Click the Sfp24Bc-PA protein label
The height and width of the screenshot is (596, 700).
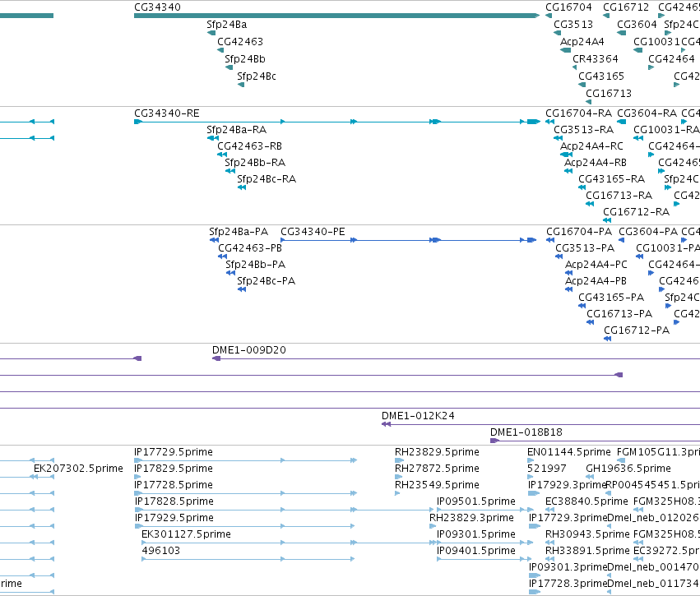coord(266,281)
